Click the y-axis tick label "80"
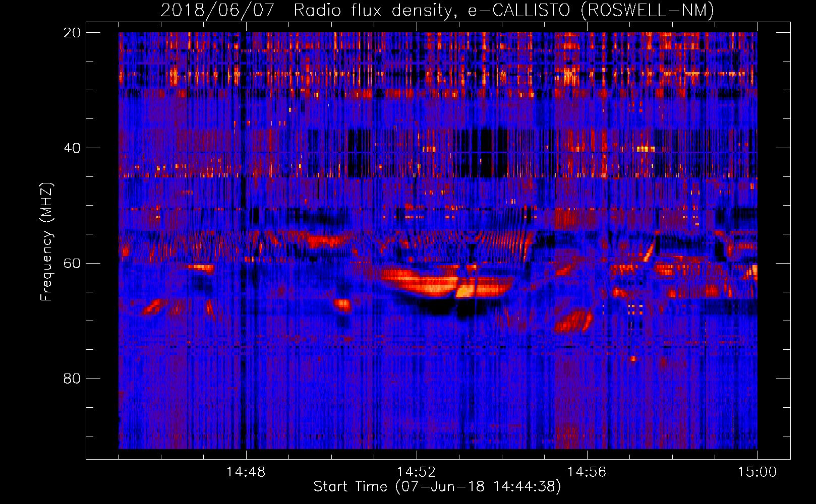Screen dimensions: 816x504 (x=72, y=379)
